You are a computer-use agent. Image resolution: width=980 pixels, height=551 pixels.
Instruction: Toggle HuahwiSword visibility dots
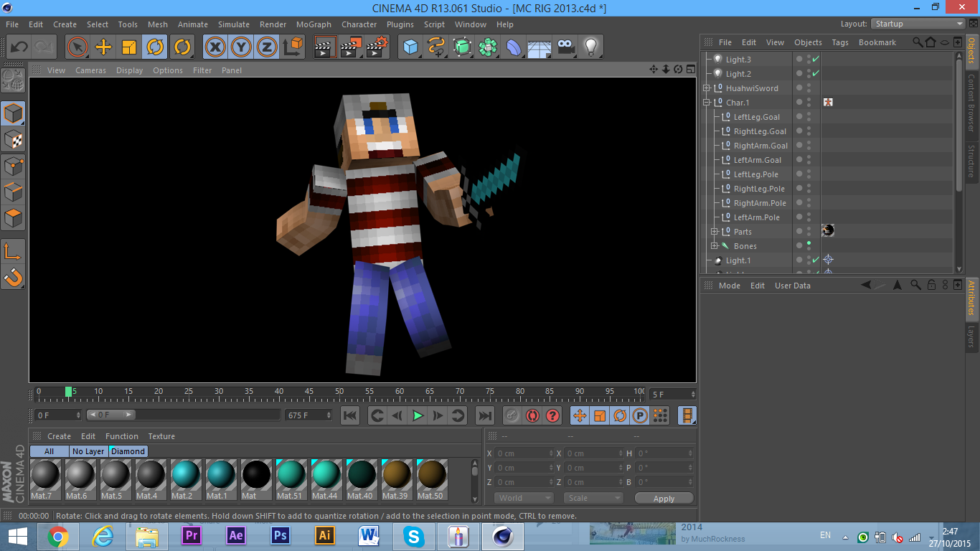point(809,88)
